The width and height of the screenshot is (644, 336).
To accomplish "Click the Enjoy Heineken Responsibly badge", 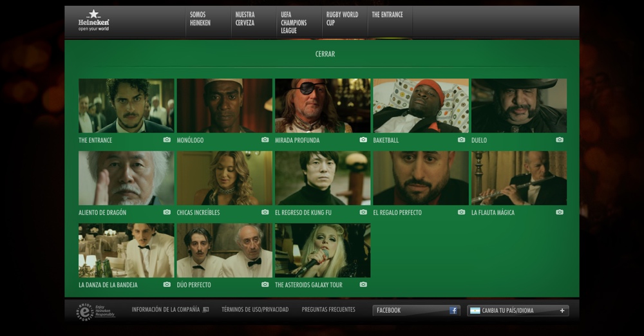I will point(95,312).
